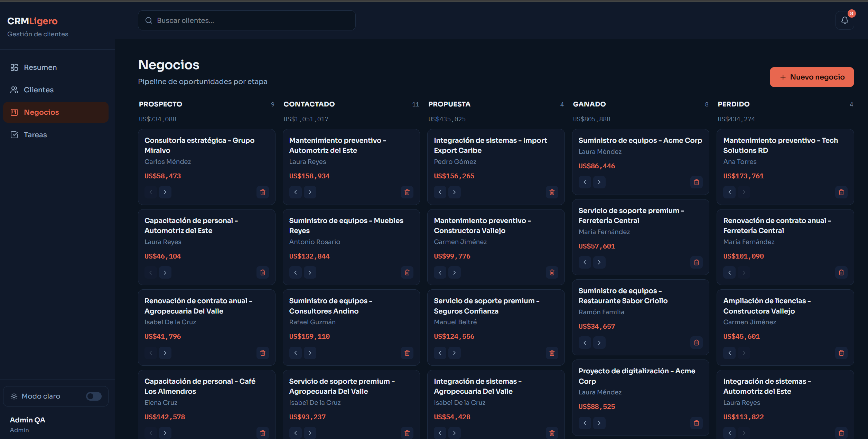Trash the Servicio de soporte Seguros Confianza deal
The image size is (868, 439).
click(552, 353)
